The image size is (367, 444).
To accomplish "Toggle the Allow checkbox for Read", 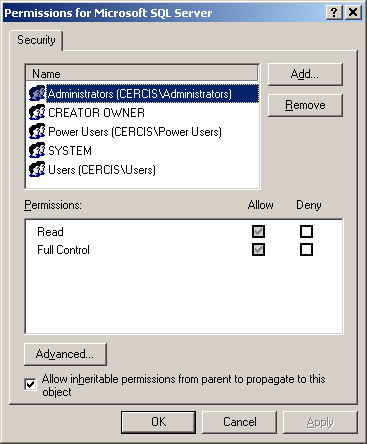I will tap(258, 232).
